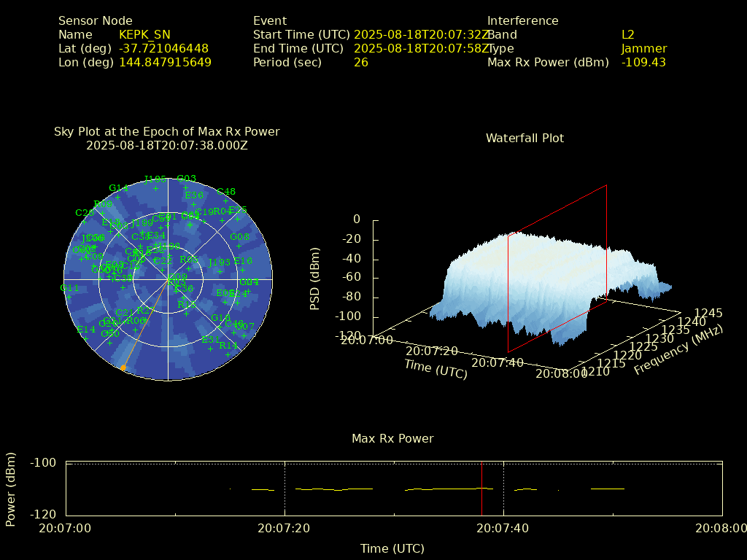
Task: Click satellite G03 at top of sky plot
Action: click(x=186, y=187)
